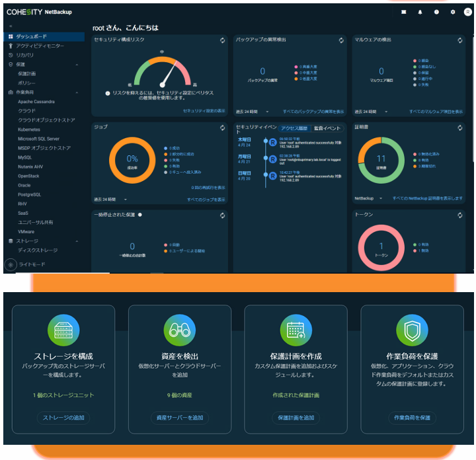Click 9 個の資産 link

click(180, 395)
